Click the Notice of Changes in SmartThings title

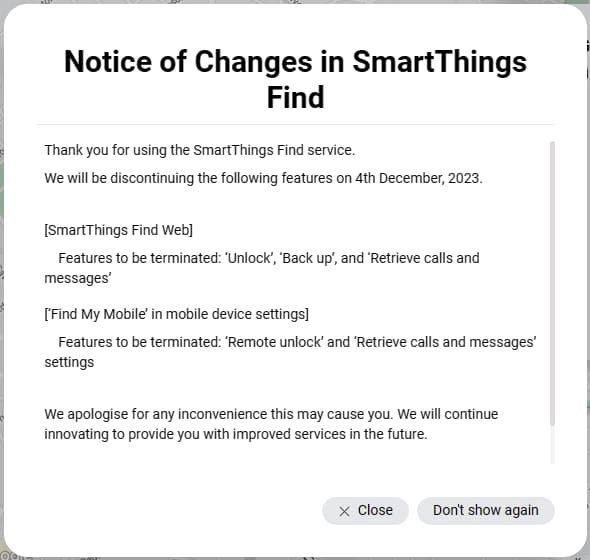coord(295,62)
